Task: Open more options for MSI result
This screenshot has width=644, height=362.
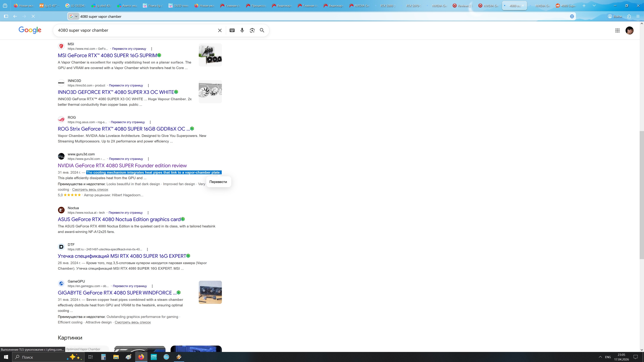Action: 151,49
